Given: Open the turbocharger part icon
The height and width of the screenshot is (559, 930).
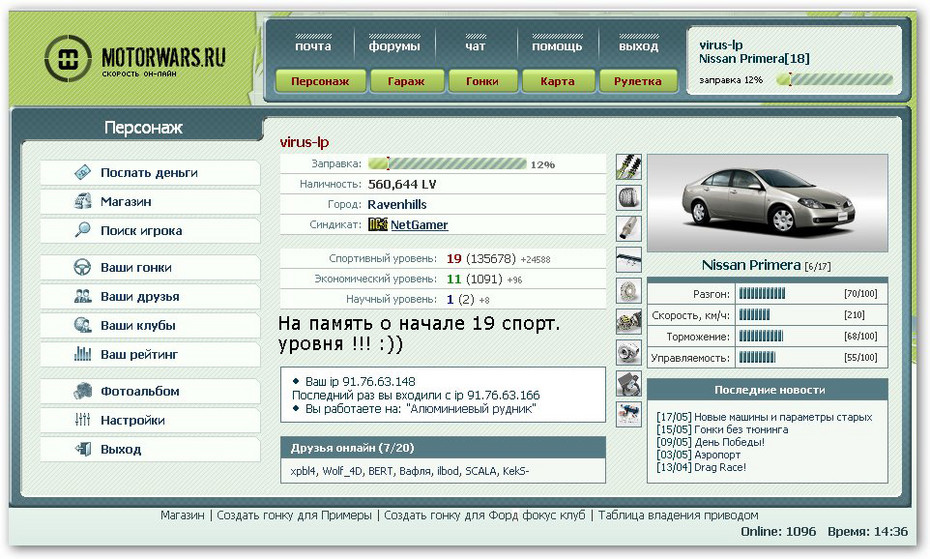Looking at the screenshot, I should click(629, 352).
